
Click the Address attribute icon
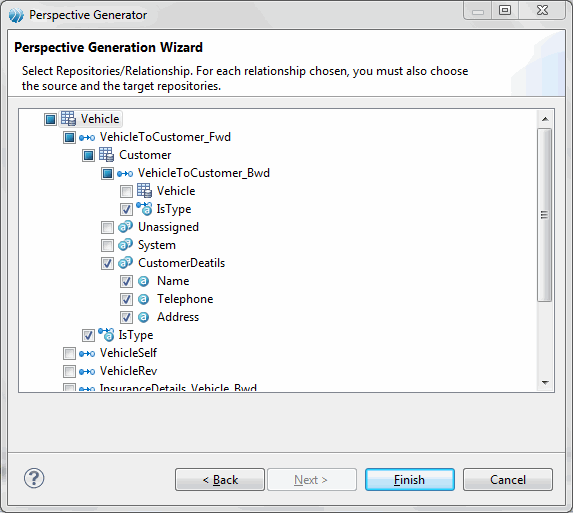[144, 317]
